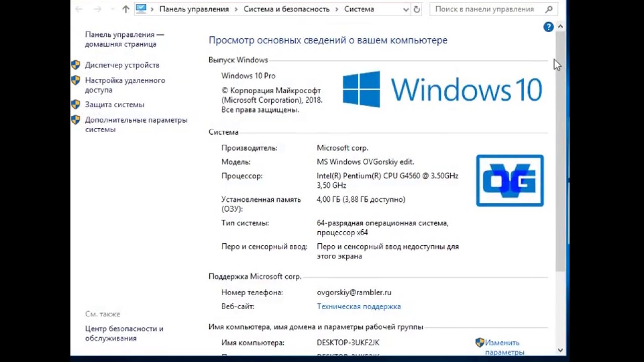Click the 'Производитель:' label

coord(249,148)
